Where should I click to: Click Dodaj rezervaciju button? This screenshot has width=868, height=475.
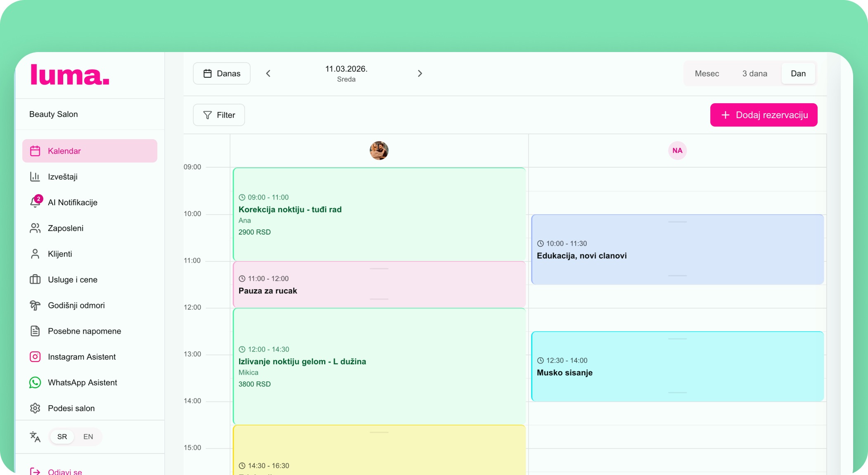coord(764,115)
